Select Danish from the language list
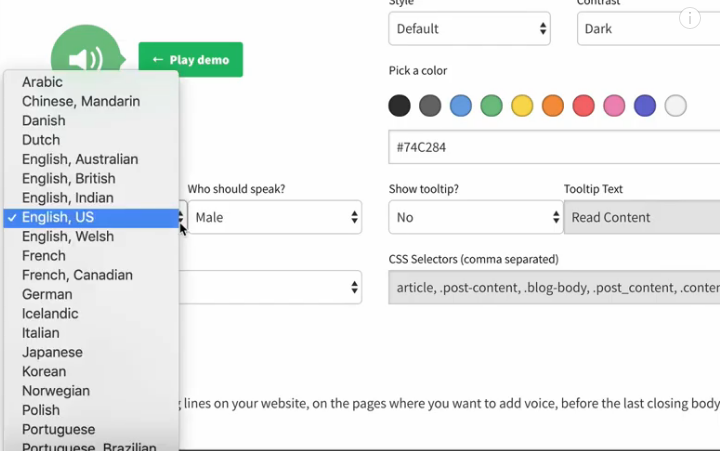720x451 pixels. (x=91, y=120)
